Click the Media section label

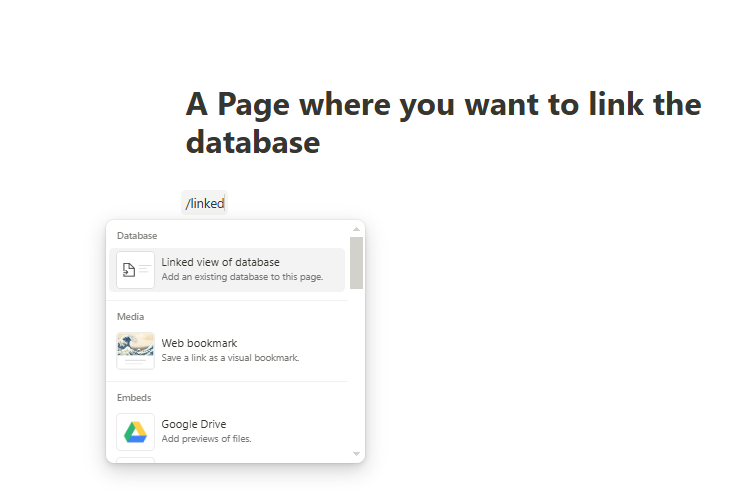(130, 316)
